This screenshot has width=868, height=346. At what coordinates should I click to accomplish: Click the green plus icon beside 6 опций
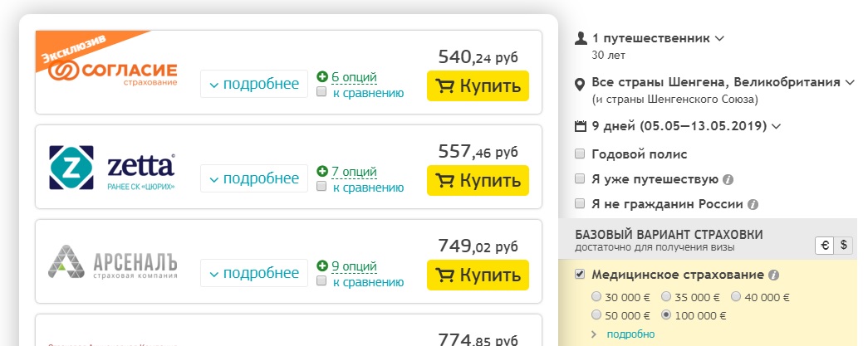(322, 77)
